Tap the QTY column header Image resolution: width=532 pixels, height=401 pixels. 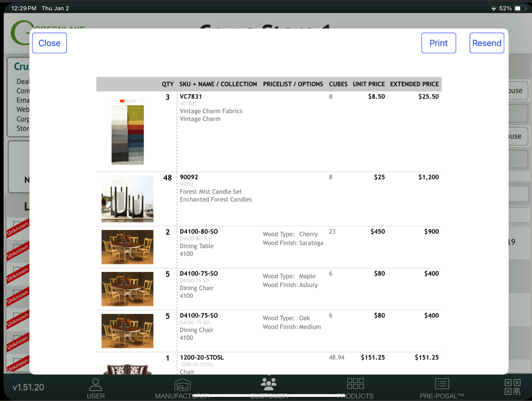click(x=168, y=84)
